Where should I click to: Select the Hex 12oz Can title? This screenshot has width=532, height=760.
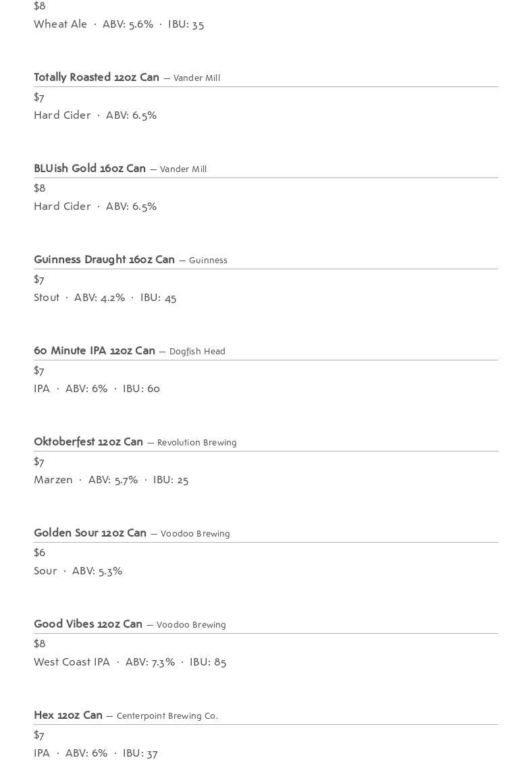[x=68, y=715]
